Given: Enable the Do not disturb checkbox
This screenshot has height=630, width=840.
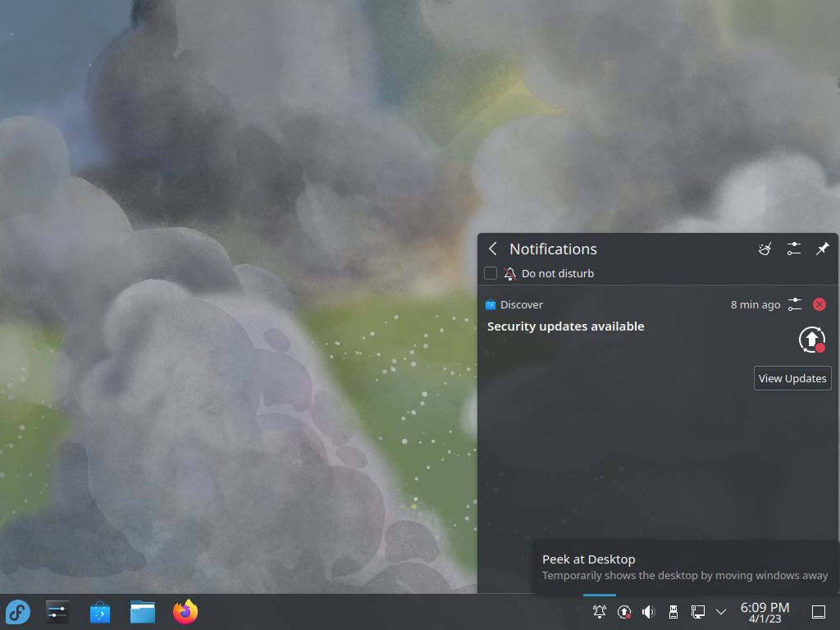Looking at the screenshot, I should (x=491, y=273).
